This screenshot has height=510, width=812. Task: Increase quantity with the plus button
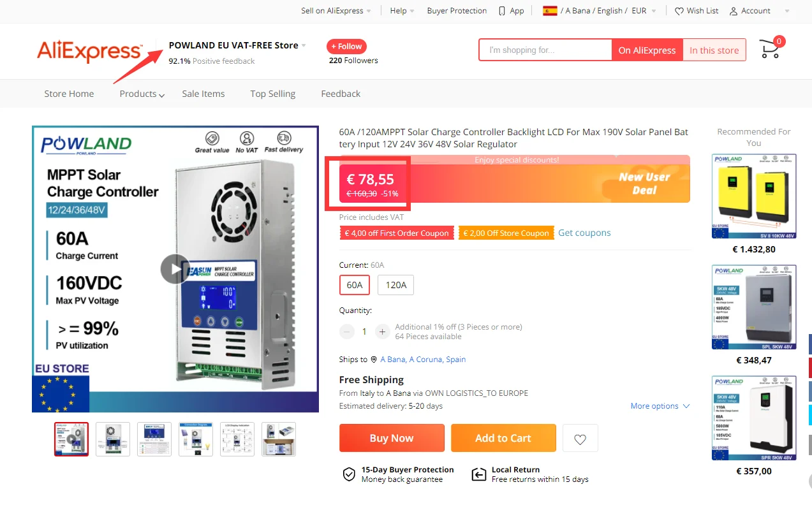(x=382, y=331)
